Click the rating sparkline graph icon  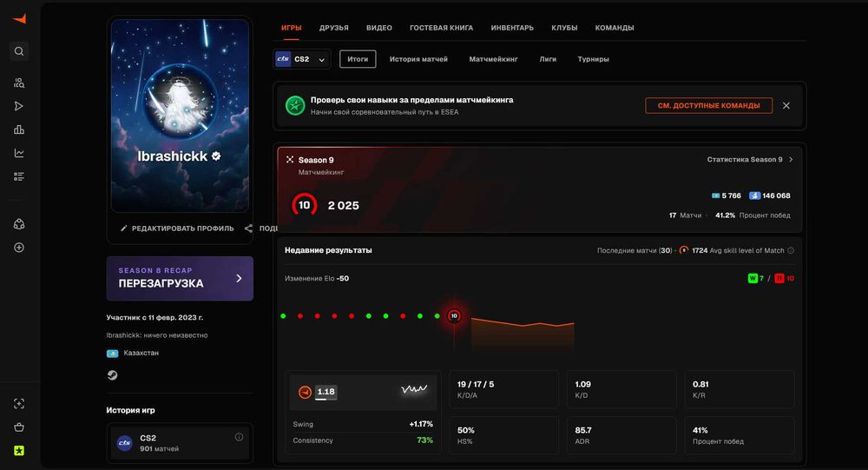[x=414, y=389]
